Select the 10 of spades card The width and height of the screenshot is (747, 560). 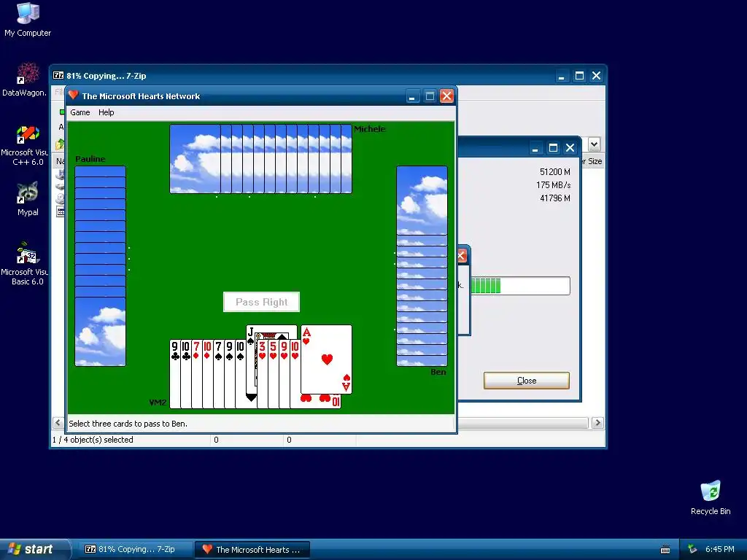click(240, 374)
